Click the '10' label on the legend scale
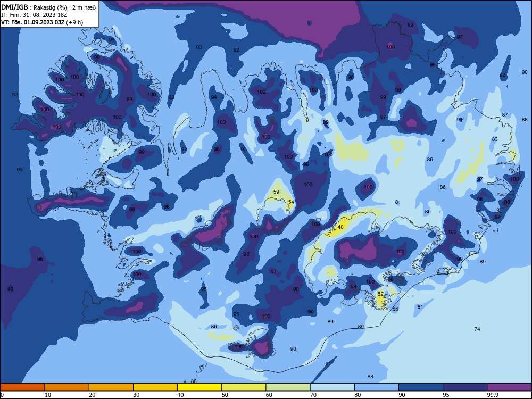This screenshot has height=399, width=532. 48,395
